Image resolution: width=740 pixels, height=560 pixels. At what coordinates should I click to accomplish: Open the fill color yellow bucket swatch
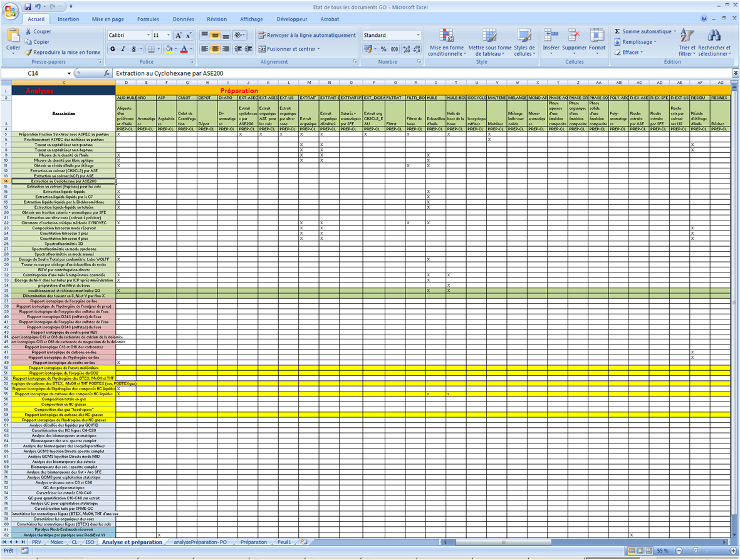(x=168, y=49)
